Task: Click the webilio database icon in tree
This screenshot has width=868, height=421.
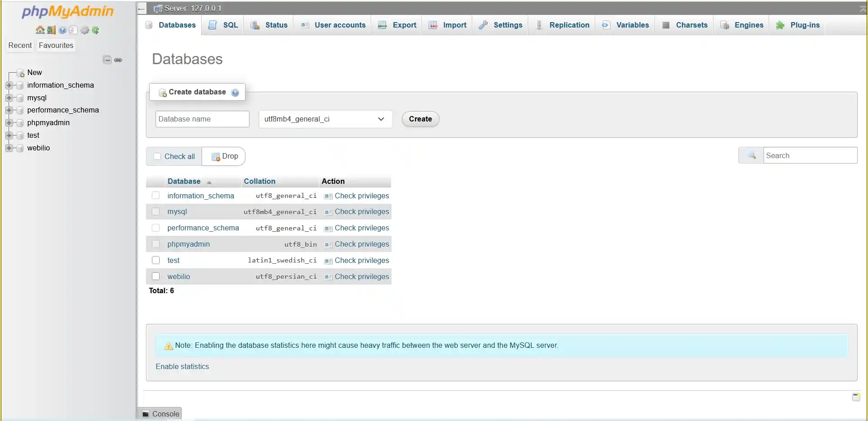Action: [20, 148]
